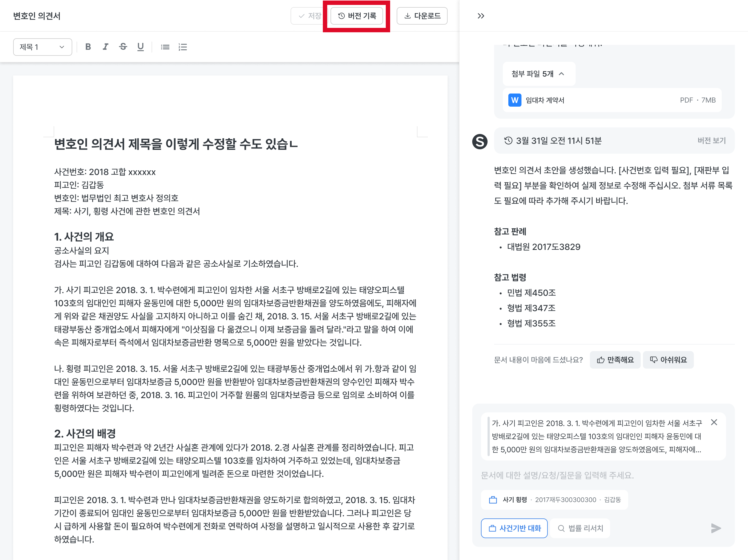The image size is (748, 560).
Task: Collapse the 첨부 파일 5개 list
Action: 538,74
